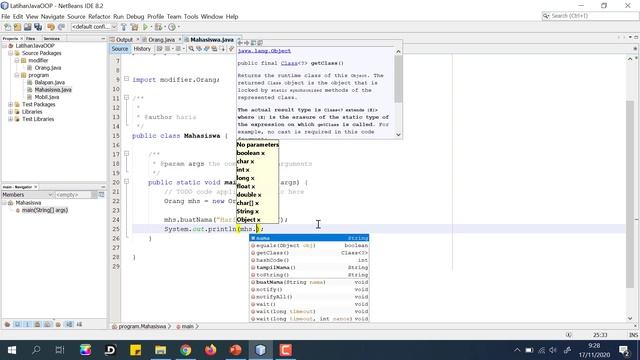The height and width of the screenshot is (360, 640).
Task: Click the Save All toolbar icon
Action: coord(38,27)
